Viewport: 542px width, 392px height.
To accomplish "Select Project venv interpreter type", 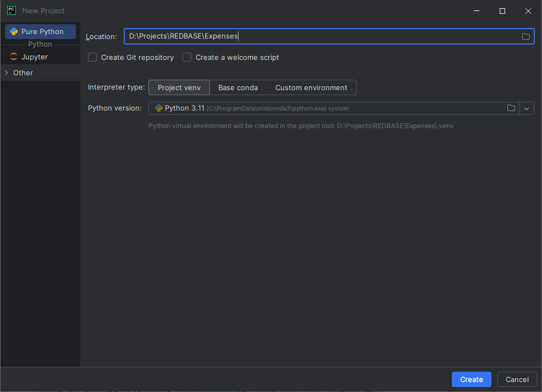I will click(179, 87).
